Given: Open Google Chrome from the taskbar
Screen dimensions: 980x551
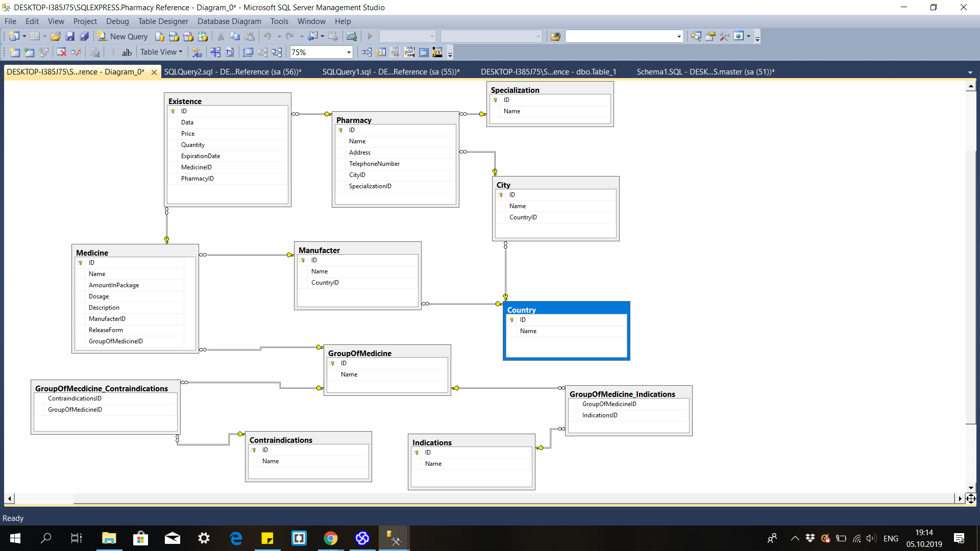Looking at the screenshot, I should pos(331,538).
